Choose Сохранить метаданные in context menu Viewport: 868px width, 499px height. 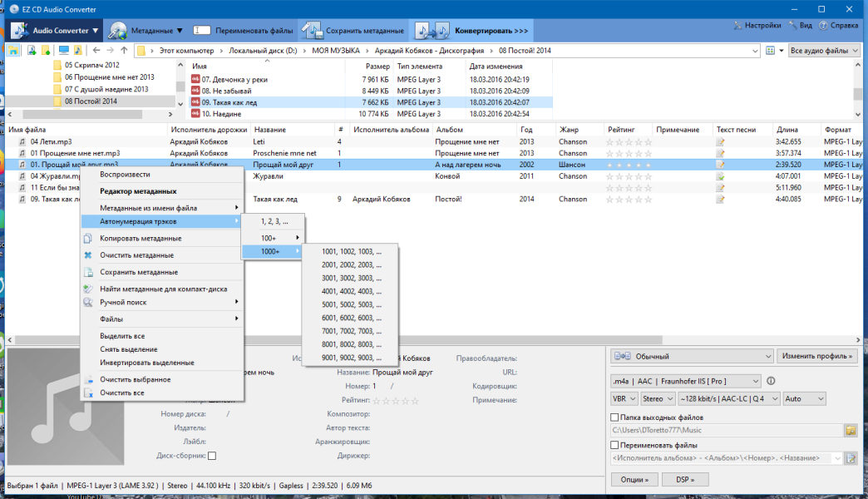pos(161,272)
